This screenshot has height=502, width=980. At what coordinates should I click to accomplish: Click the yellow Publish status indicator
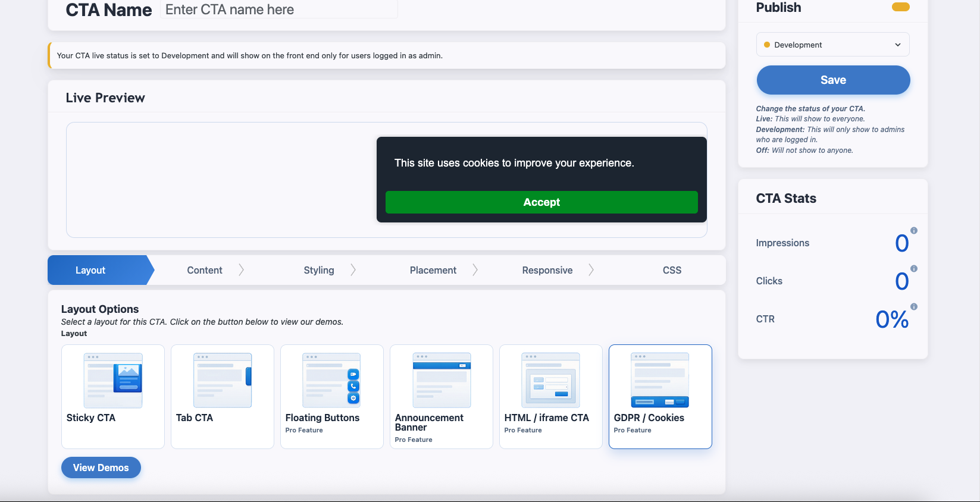tap(900, 7)
